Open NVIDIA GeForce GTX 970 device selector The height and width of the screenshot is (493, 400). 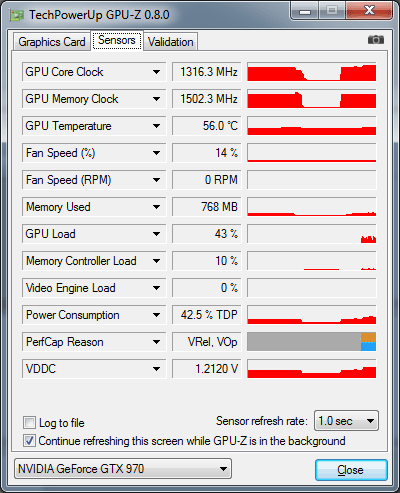[x=123, y=469]
